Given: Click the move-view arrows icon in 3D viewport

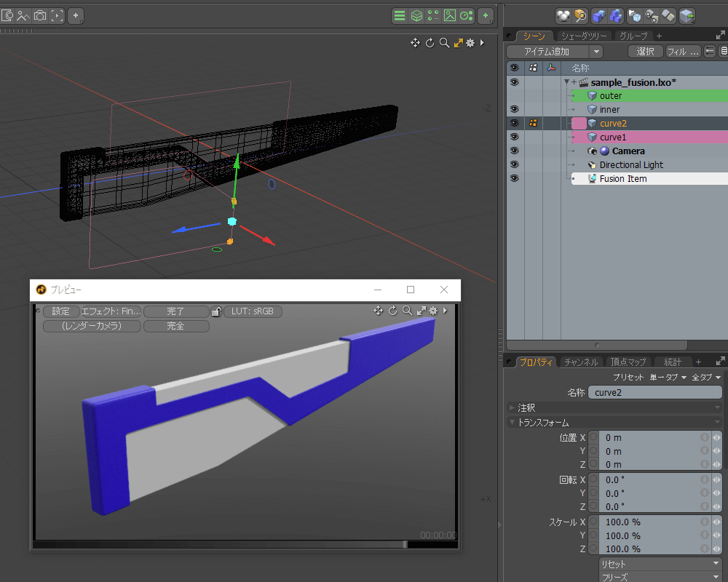Looking at the screenshot, I should tap(415, 43).
